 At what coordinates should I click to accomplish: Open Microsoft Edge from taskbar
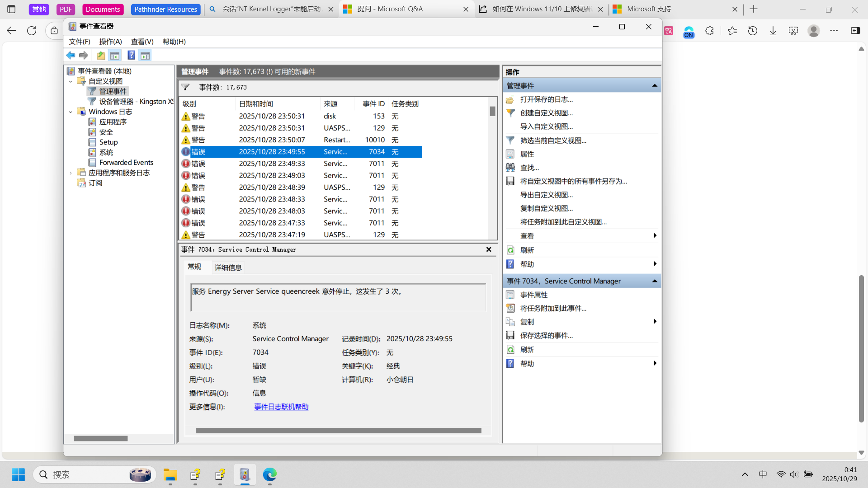[x=269, y=474]
